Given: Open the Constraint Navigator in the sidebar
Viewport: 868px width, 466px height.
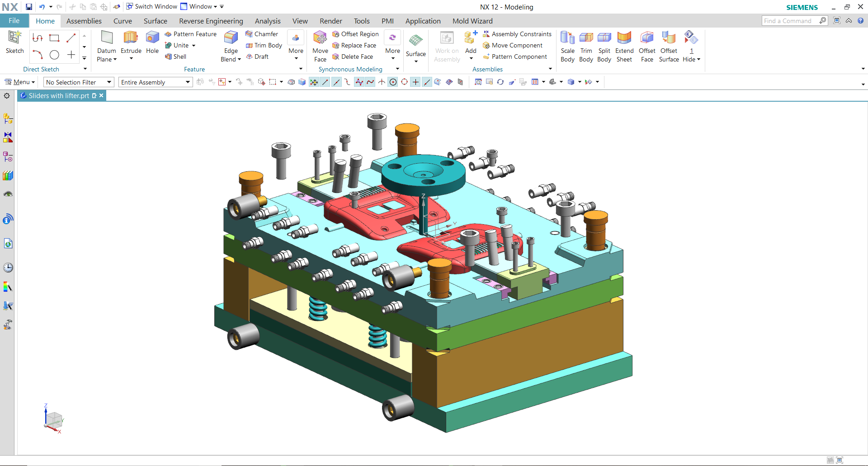Looking at the screenshot, I should click(8, 137).
